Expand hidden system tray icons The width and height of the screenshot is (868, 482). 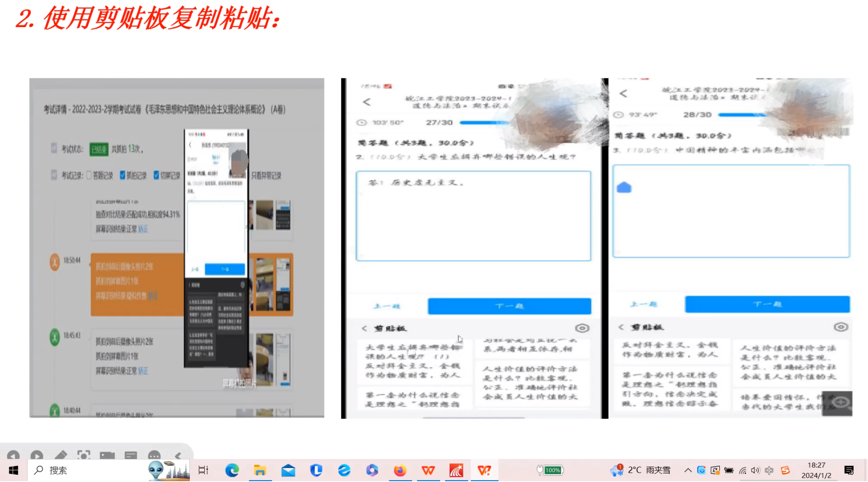688,470
